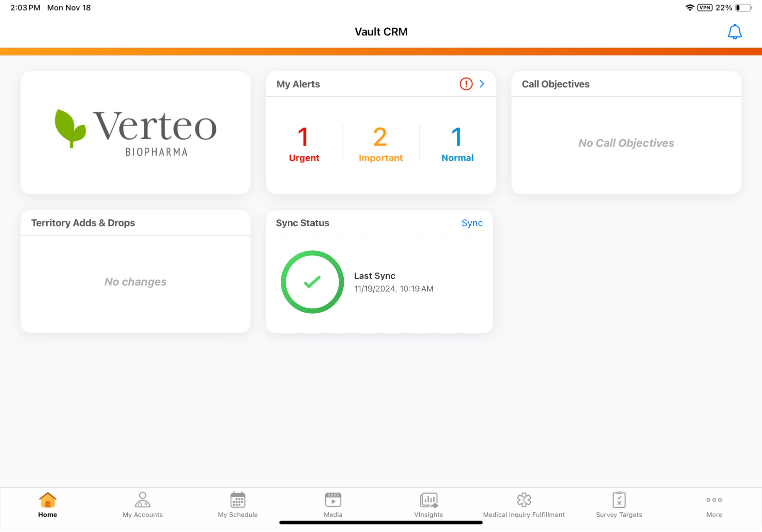Select the Medical Inquiry Fulfillment tab
The width and height of the screenshot is (762, 532).
pos(524,505)
